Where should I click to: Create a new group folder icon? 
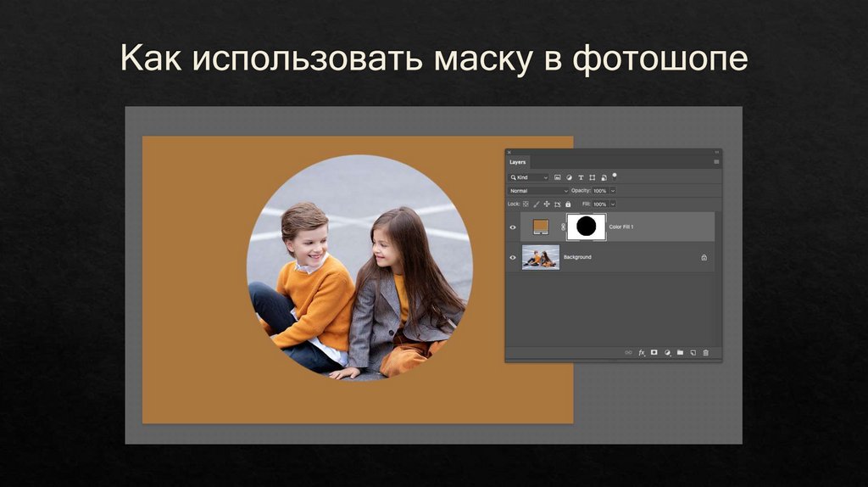point(680,352)
